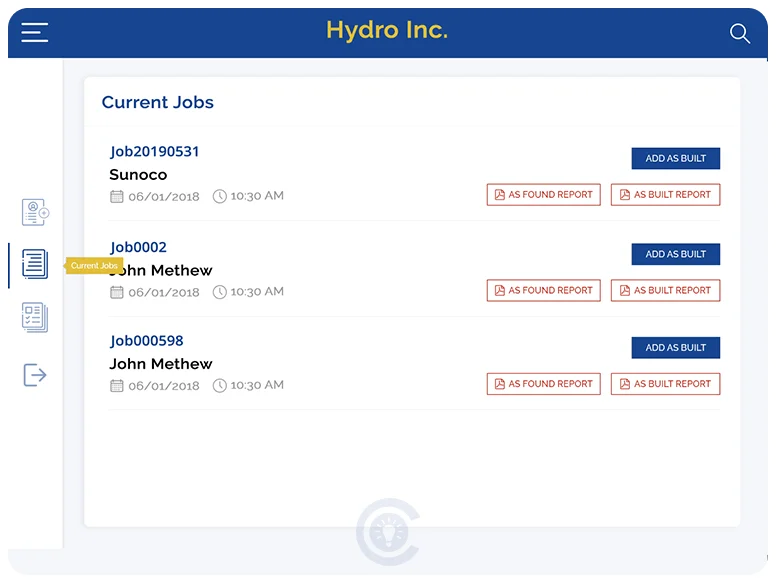Viewport: 776px width, 583px height.
Task: Click the logout sidebar icon
Action: 35,375
